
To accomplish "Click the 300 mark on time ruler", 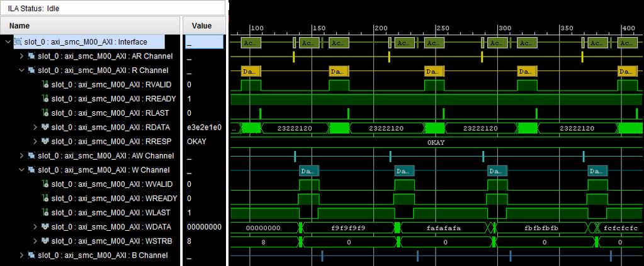I will tap(505, 28).
